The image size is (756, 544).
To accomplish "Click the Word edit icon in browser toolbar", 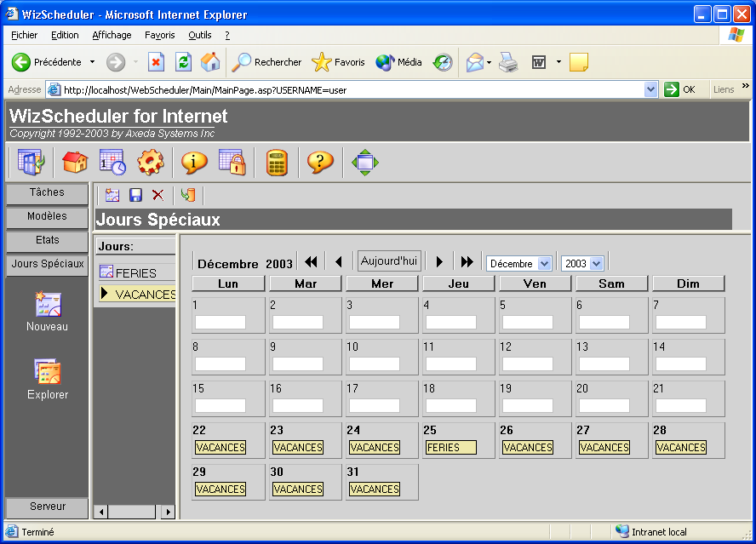I will 539,62.
